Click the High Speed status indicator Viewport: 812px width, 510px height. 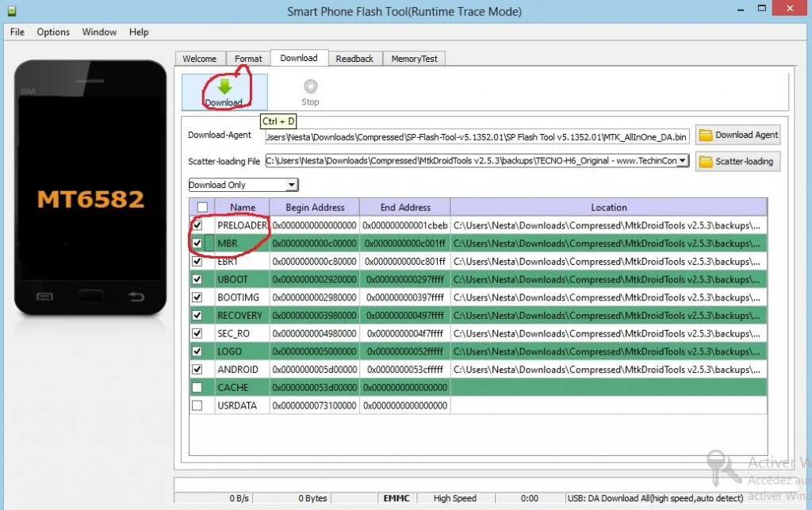point(454,498)
